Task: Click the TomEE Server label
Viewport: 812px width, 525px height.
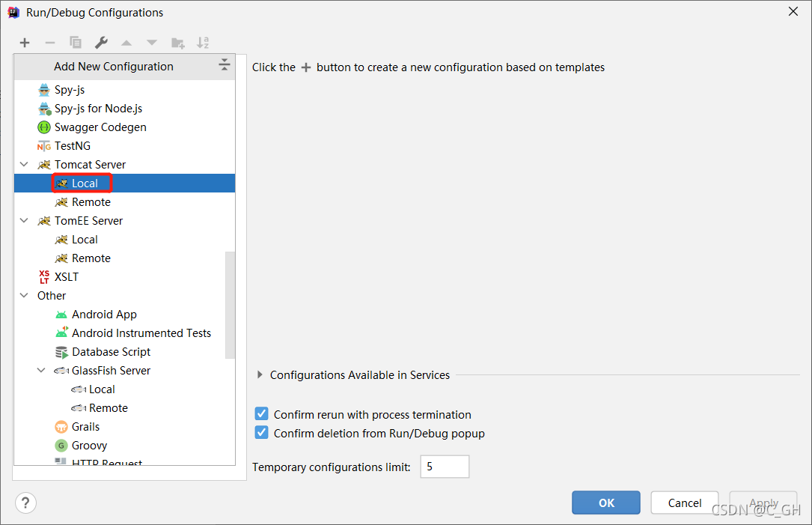Action: click(x=88, y=221)
